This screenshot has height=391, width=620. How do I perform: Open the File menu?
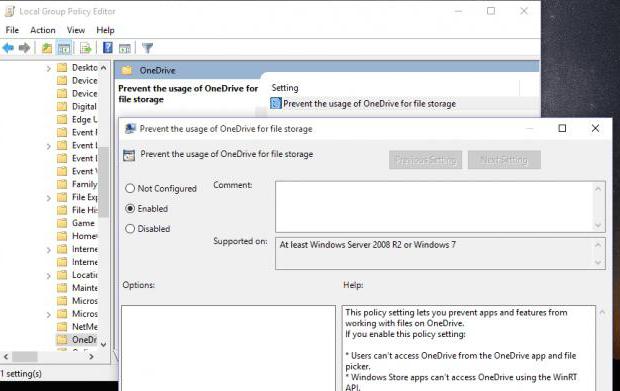[12, 30]
